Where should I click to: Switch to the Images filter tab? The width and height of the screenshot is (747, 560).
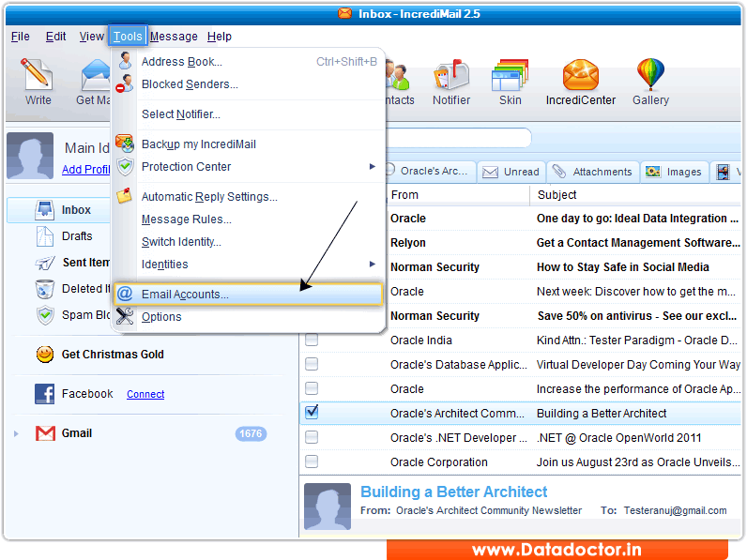674,172
